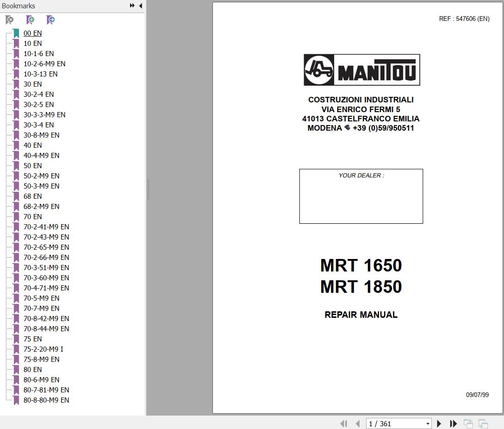Click the REPAIR MANUAL text
The width and height of the screenshot is (504, 429).
click(x=361, y=315)
